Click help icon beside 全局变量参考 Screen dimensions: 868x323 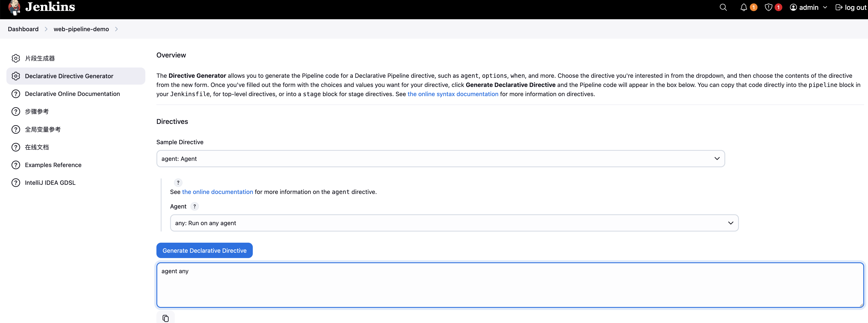pyautogui.click(x=16, y=129)
